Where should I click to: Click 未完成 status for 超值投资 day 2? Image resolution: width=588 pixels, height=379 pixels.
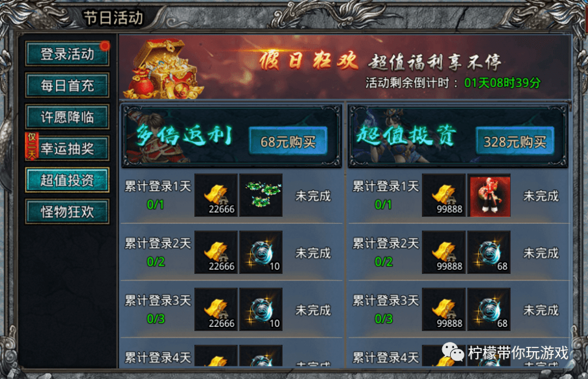coord(541,253)
